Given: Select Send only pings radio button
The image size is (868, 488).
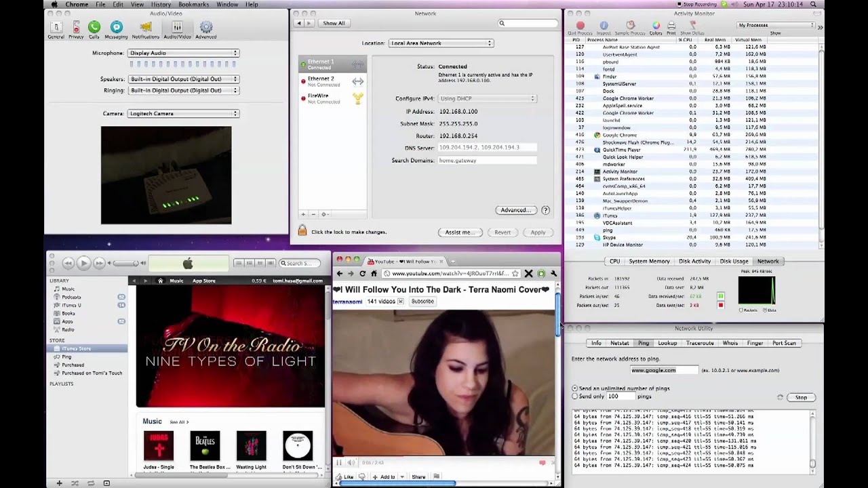Looking at the screenshot, I should (575, 396).
